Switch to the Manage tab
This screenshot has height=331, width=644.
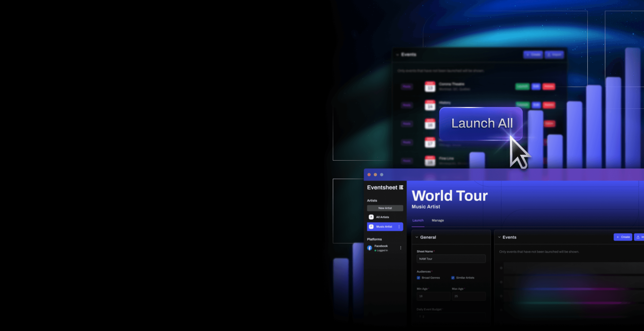(438, 220)
